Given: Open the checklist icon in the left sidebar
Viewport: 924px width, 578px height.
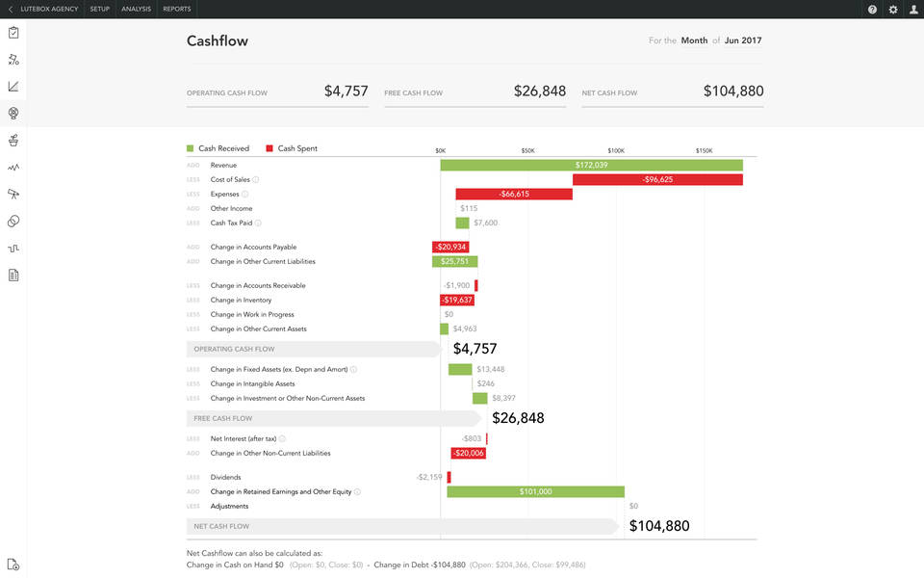Looking at the screenshot, I should [x=13, y=32].
